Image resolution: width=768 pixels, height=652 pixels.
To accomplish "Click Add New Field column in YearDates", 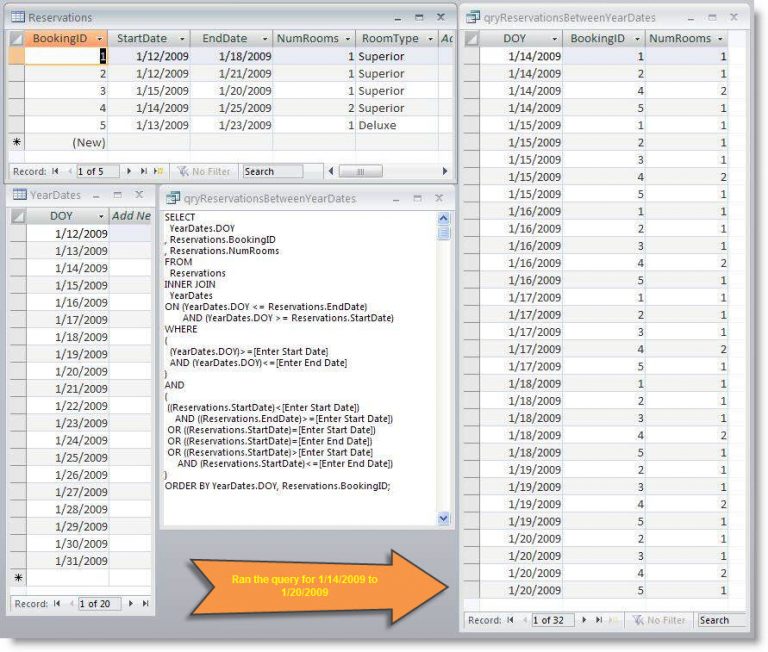I will tap(131, 216).
